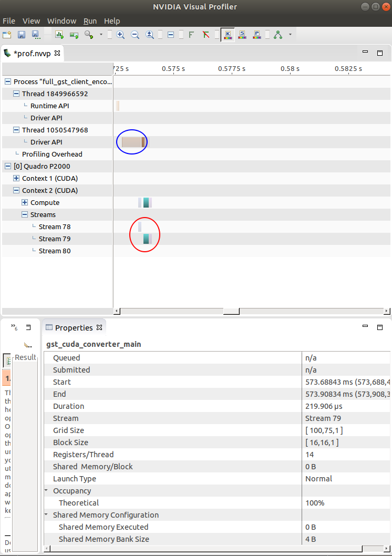The image size is (392, 556).
Task: Click the analyze application chart icon
Action: [x=59, y=35]
